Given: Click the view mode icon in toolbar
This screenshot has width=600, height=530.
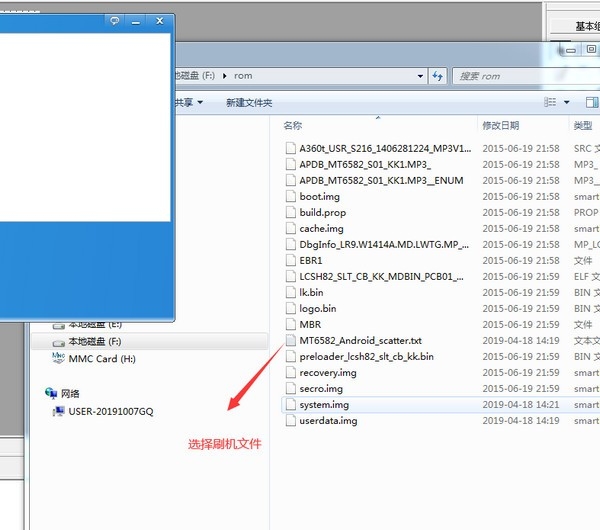Looking at the screenshot, I should [x=550, y=102].
